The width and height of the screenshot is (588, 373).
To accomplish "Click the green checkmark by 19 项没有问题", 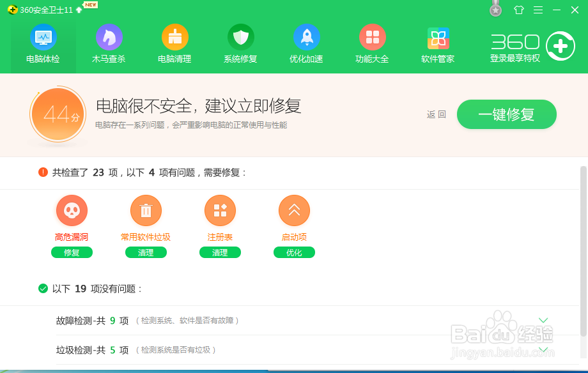I will click(43, 288).
